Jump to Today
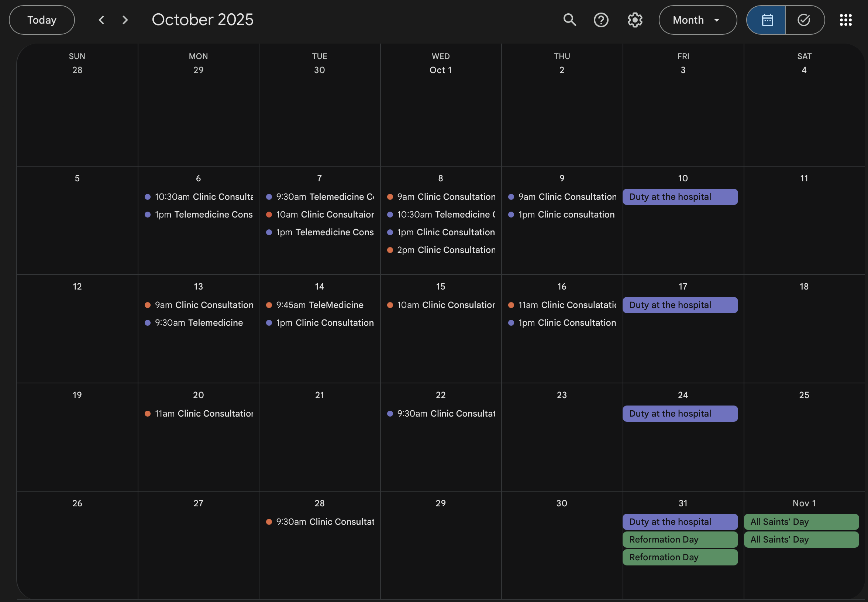The width and height of the screenshot is (868, 602). (x=42, y=20)
